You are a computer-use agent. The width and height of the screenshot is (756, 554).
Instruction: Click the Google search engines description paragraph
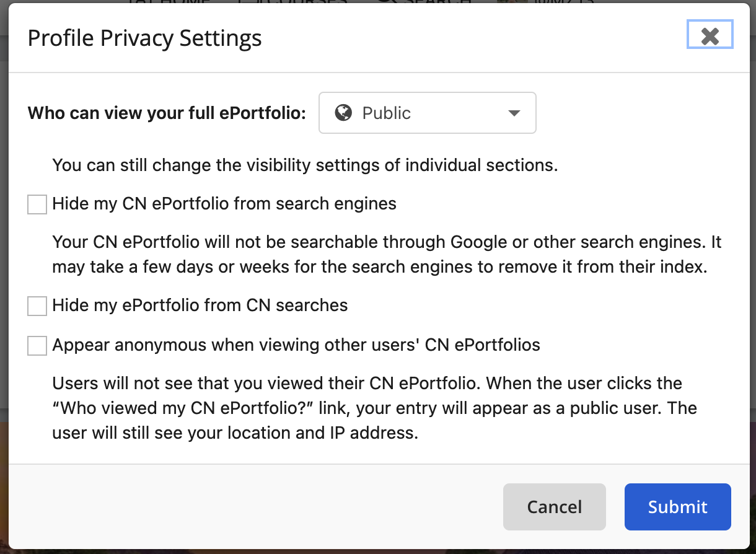(x=387, y=255)
